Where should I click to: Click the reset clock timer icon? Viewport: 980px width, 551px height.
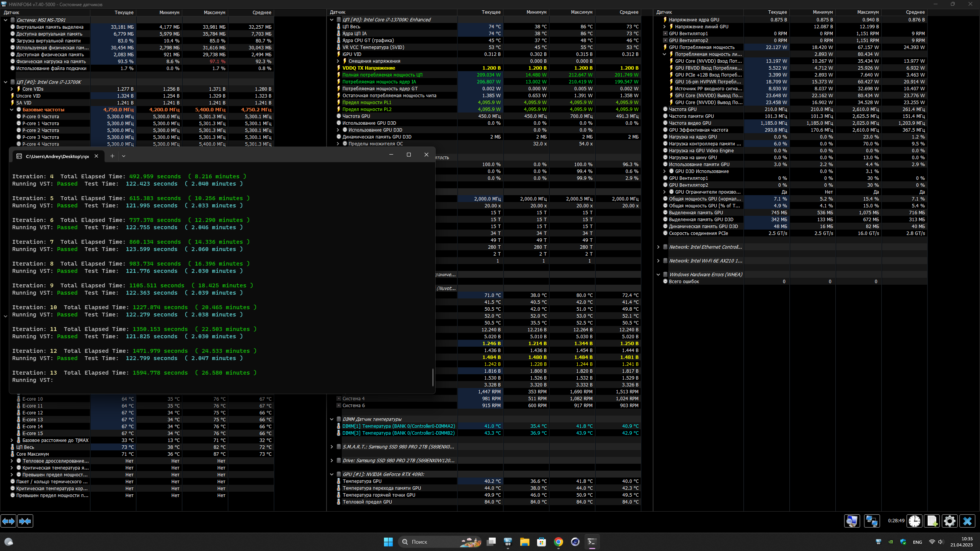point(915,521)
